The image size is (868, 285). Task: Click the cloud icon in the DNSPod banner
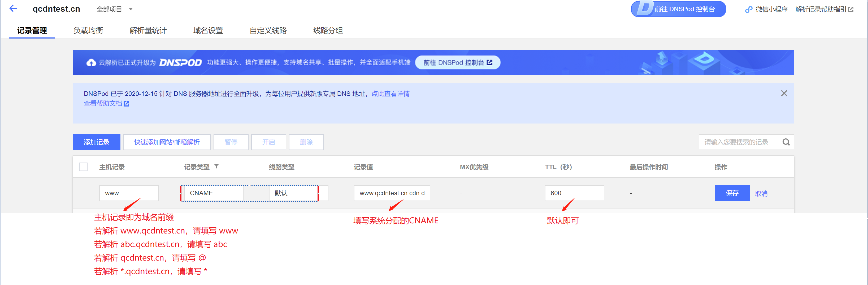click(x=91, y=63)
